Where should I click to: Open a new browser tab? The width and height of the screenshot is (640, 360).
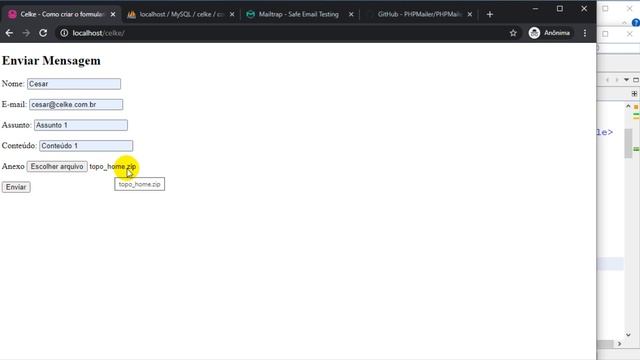[x=490, y=14]
